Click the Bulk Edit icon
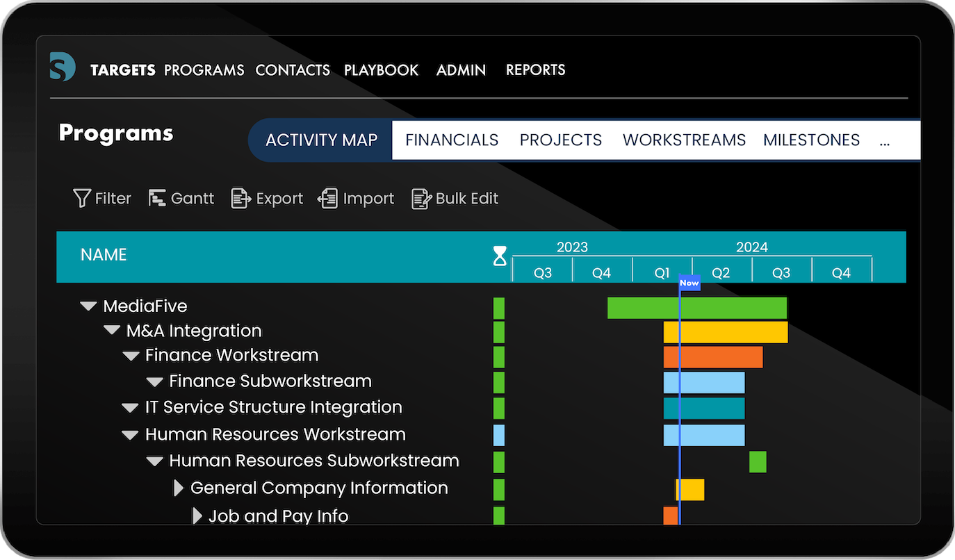The width and height of the screenshot is (955, 560). pos(421,199)
